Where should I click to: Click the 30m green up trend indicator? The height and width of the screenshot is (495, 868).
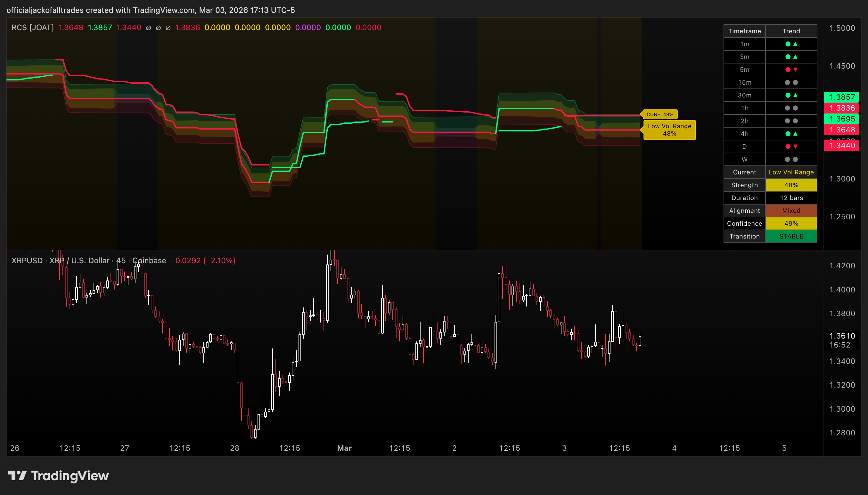point(791,96)
